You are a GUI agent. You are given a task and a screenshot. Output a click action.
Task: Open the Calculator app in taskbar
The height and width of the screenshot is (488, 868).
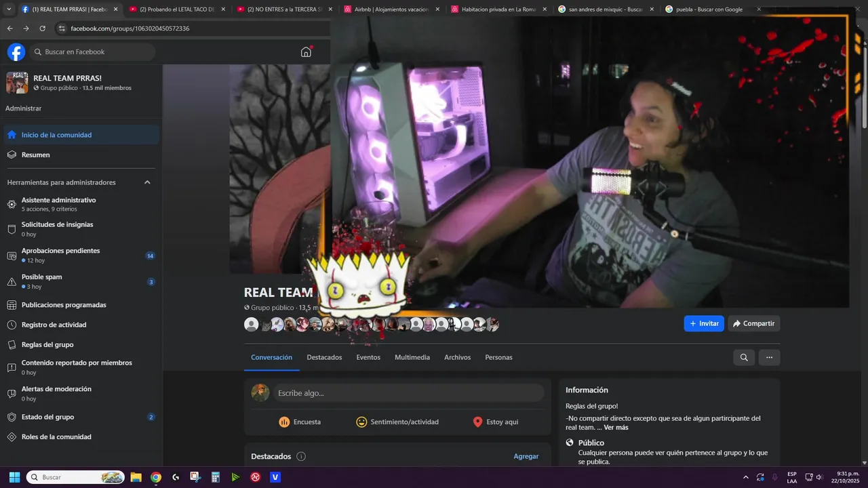pos(215,477)
